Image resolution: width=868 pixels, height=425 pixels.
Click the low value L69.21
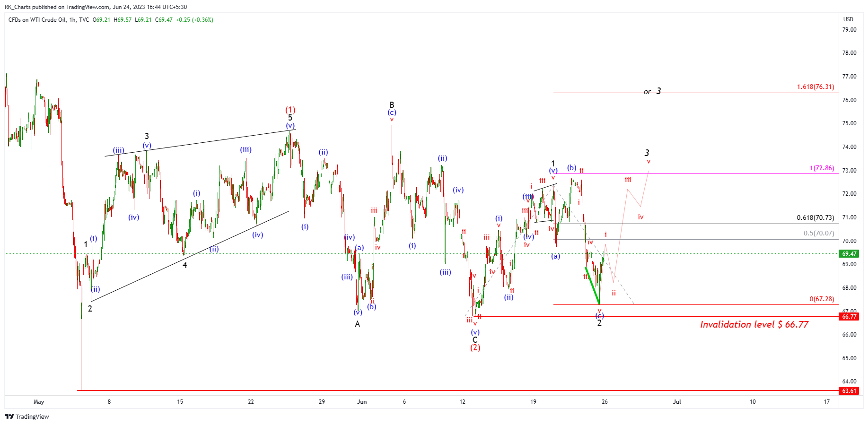pyautogui.click(x=143, y=20)
